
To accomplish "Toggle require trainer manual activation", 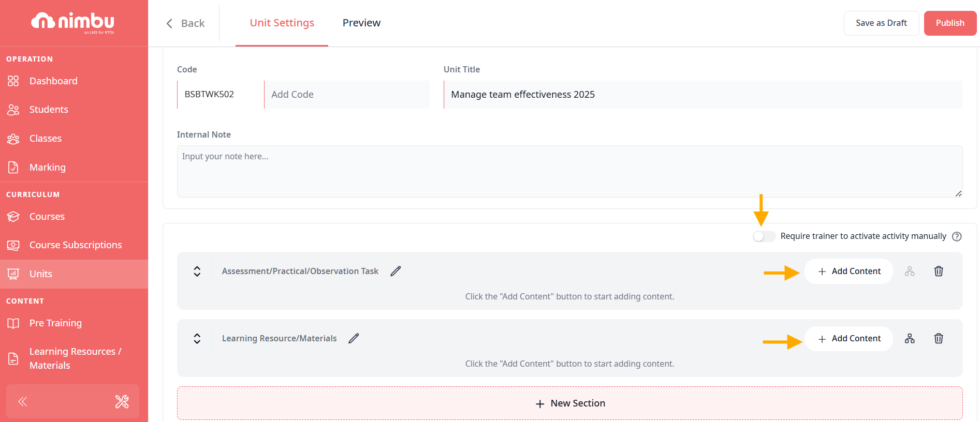I will point(764,236).
